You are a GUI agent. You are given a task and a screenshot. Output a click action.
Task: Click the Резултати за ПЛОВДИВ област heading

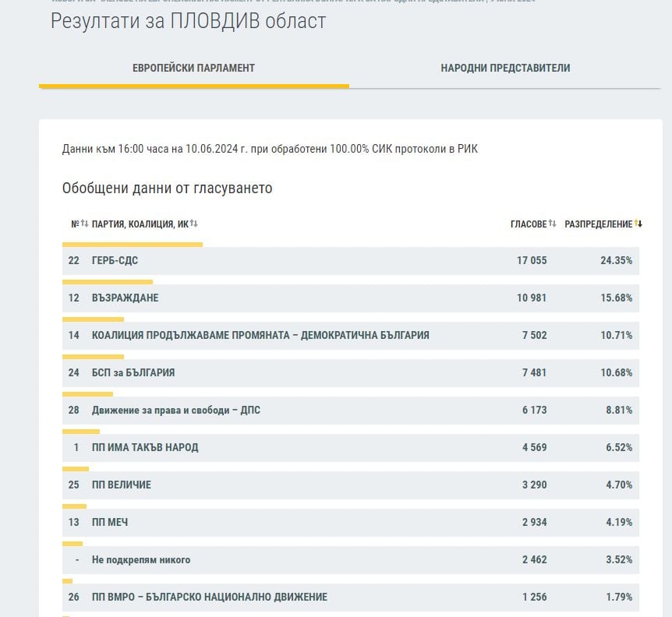(188, 21)
